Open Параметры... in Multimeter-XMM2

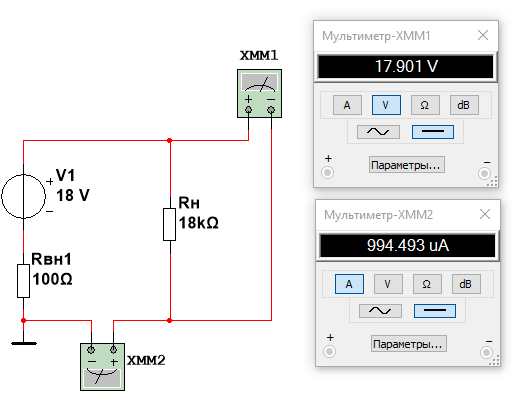[409, 344]
